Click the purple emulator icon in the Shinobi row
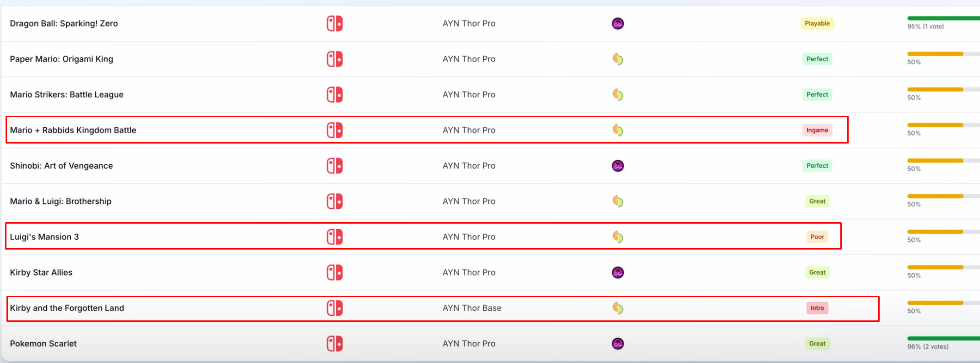 pyautogui.click(x=618, y=166)
